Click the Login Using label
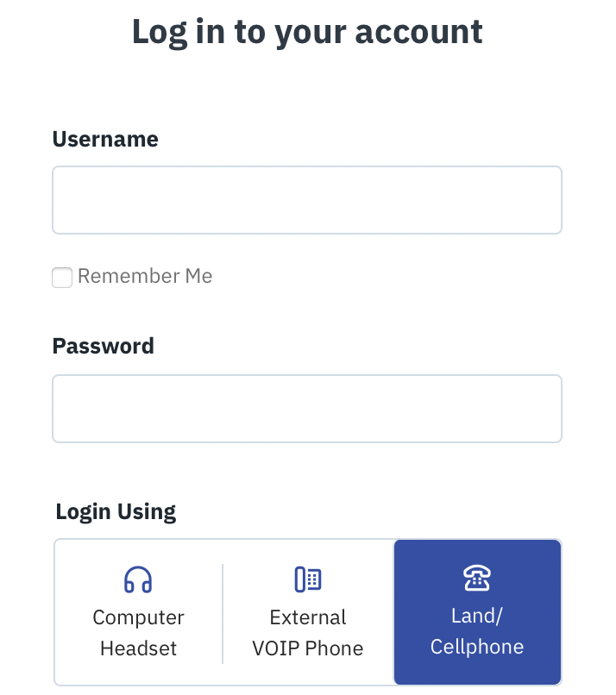616x695 pixels. tap(115, 511)
